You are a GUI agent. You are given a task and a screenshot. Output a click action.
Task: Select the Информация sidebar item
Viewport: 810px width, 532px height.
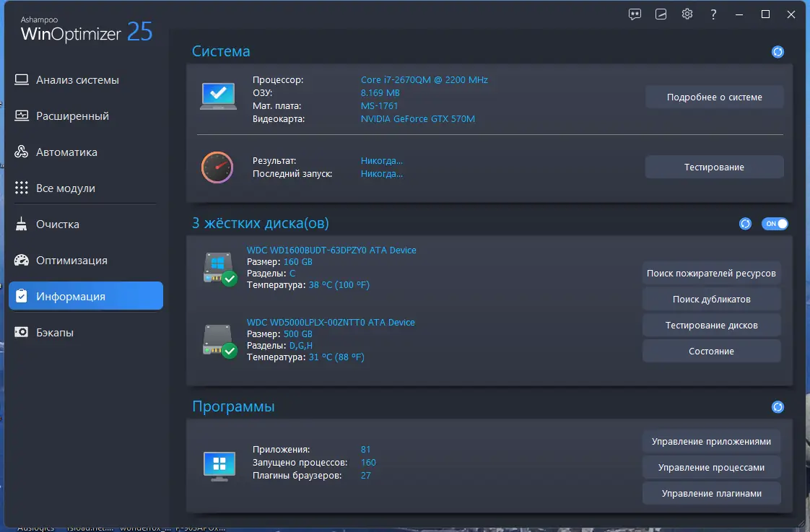tap(86, 296)
